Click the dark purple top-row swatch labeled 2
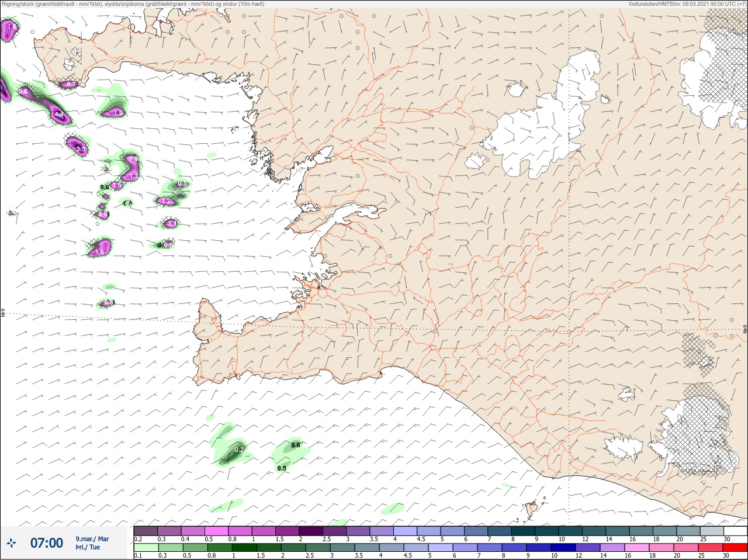The image size is (748, 560). click(311, 531)
